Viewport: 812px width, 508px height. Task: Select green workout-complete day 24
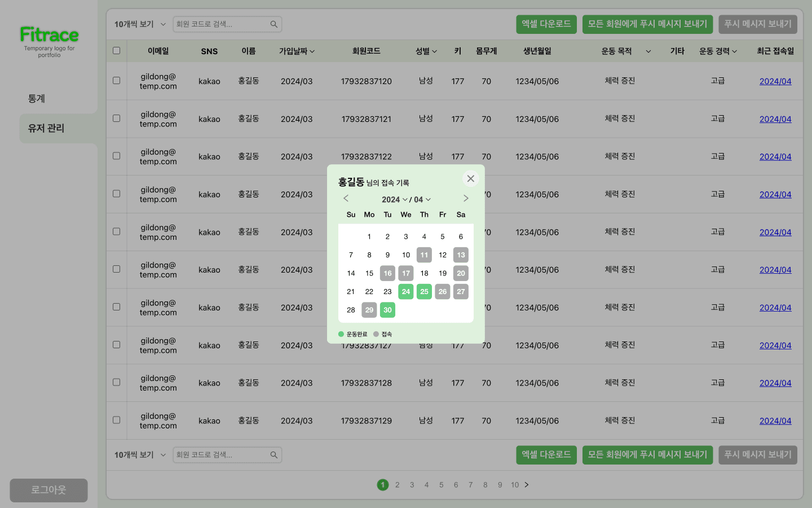coord(405,292)
